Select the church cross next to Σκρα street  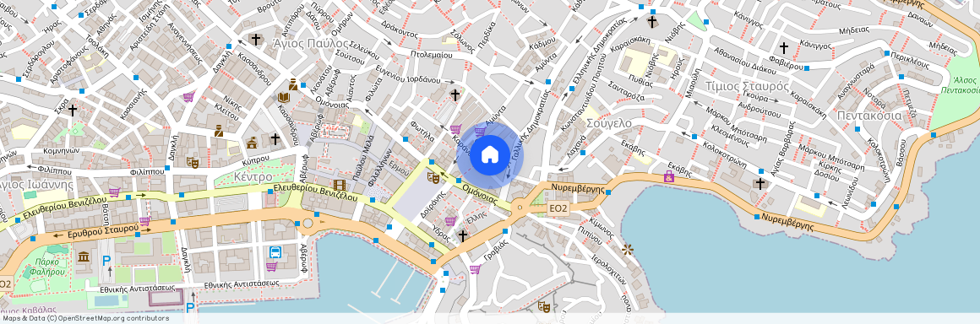pos(73,110)
